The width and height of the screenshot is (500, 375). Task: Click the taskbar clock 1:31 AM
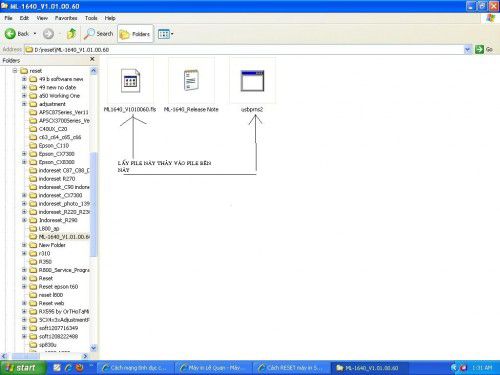tap(482, 368)
